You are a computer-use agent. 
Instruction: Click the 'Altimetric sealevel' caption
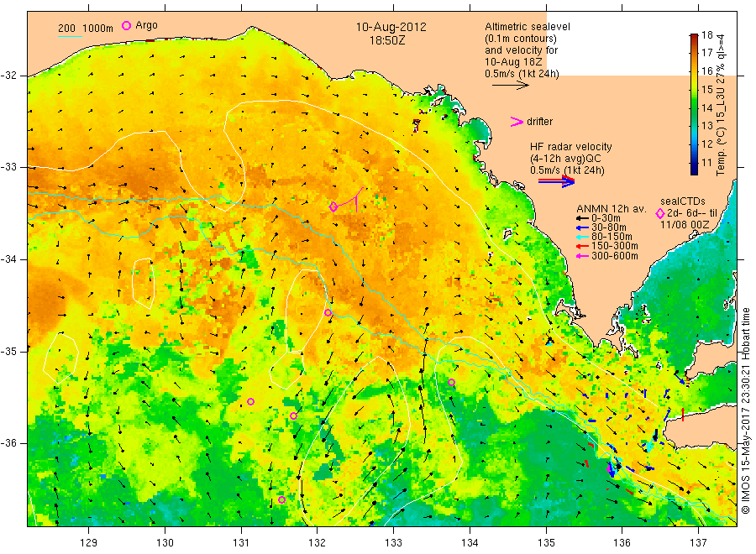click(528, 27)
